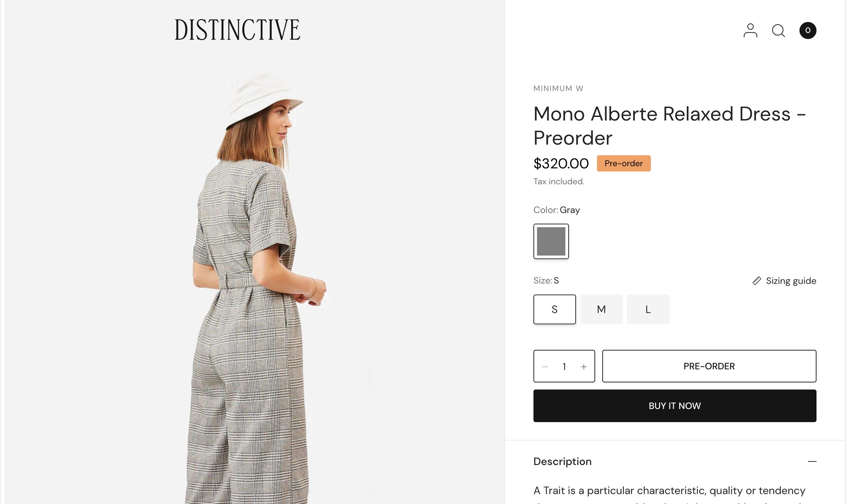Collapse the Description section minus icon
The width and height of the screenshot is (847, 504).
(812, 461)
